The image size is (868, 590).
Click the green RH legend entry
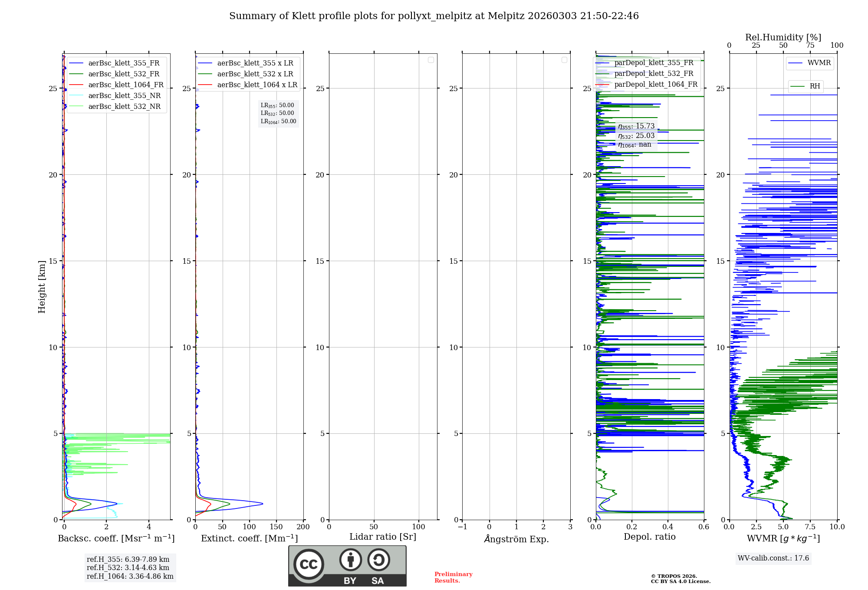pos(814,86)
